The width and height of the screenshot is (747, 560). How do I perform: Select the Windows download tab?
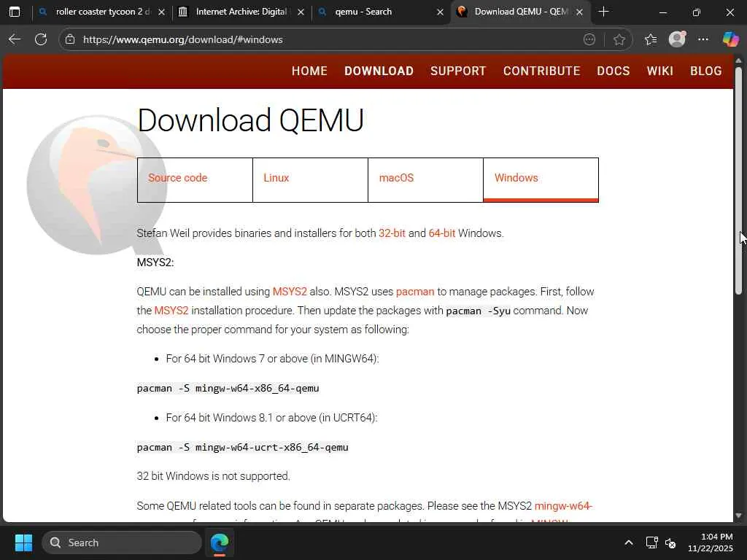(541, 179)
